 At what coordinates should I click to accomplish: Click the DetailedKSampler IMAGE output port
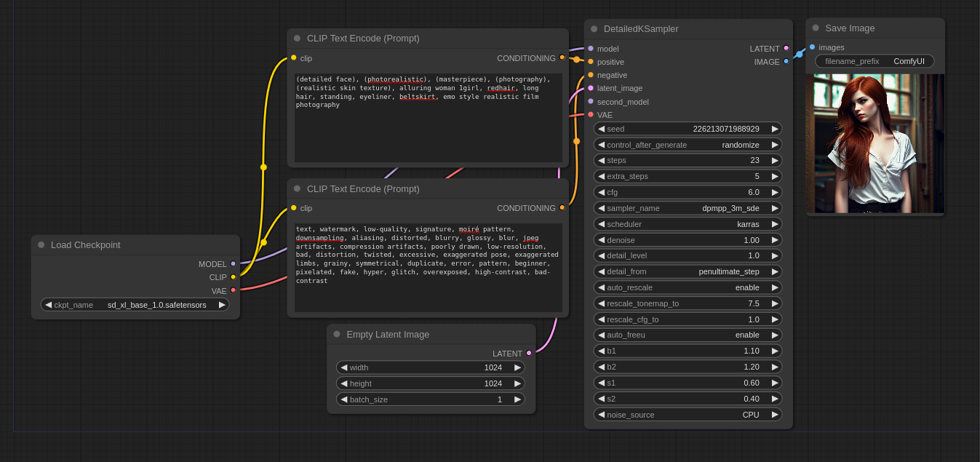point(786,62)
